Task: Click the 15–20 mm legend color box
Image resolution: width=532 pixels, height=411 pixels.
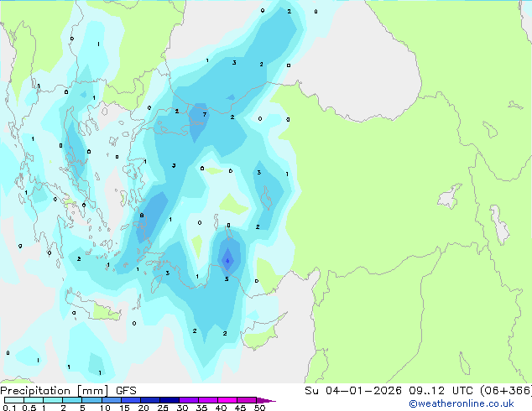Action: click(130, 400)
